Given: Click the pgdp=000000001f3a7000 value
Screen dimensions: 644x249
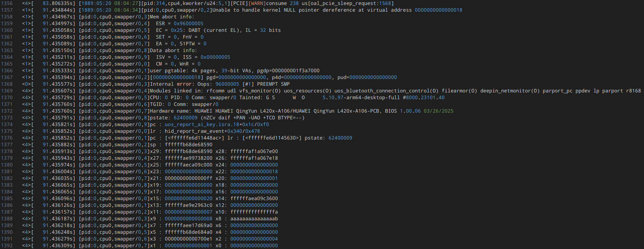Looking at the screenshot, I should [288, 70].
